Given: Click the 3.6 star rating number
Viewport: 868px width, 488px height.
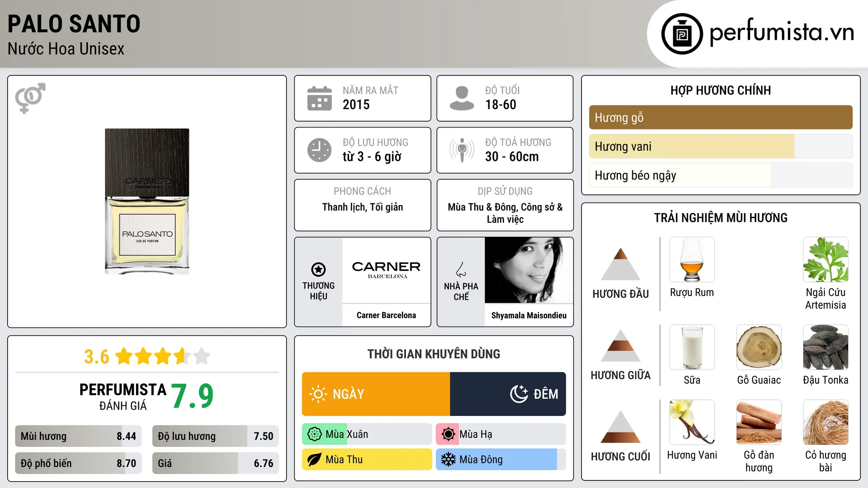Looking at the screenshot, I should (97, 357).
